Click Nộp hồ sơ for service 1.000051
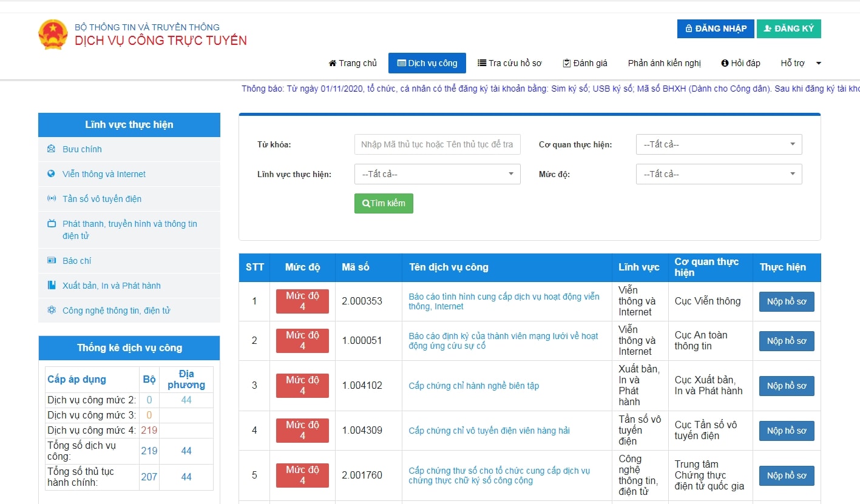The image size is (860, 504). [787, 341]
